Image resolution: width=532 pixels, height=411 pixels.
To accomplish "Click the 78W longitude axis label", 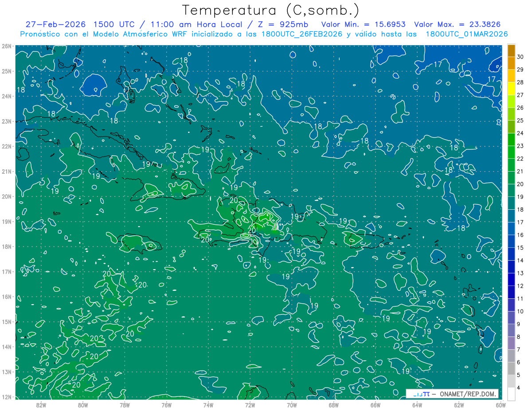I will click(125, 405).
